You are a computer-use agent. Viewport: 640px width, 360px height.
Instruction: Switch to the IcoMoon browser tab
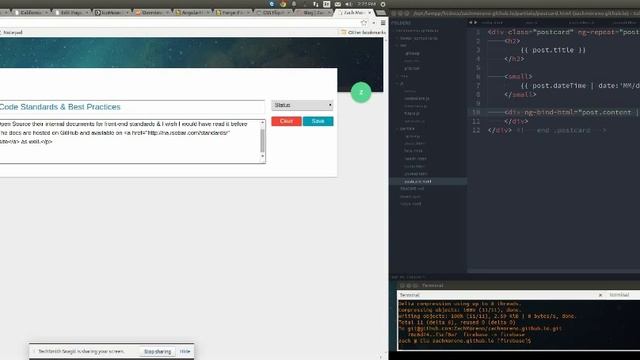coord(111,13)
